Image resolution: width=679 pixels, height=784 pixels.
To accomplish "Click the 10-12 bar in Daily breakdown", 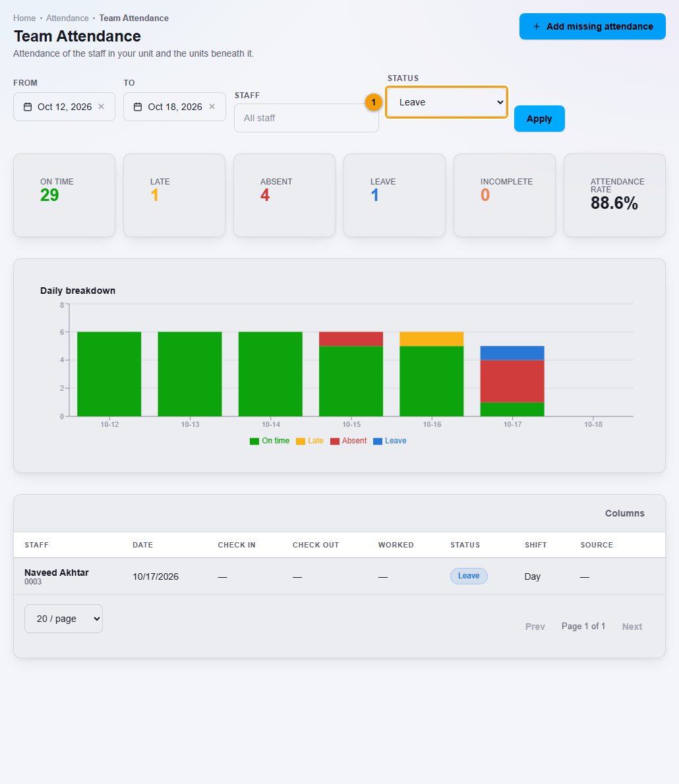I will [109, 374].
